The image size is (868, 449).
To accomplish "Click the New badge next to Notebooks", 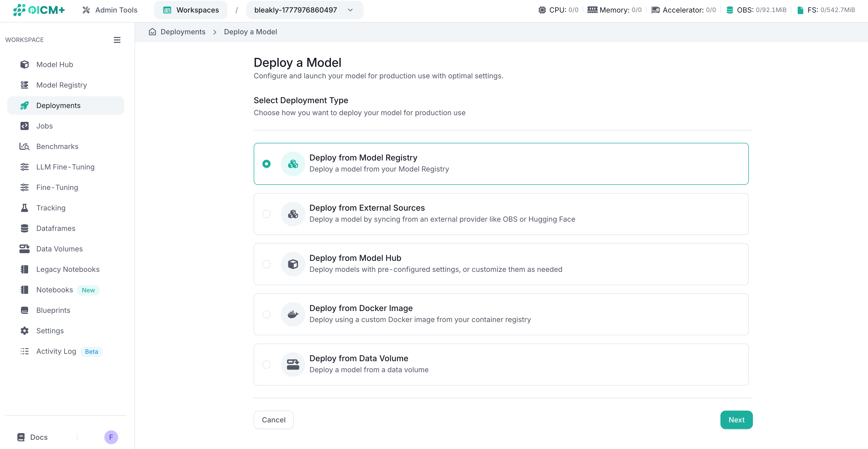I will 88,290.
